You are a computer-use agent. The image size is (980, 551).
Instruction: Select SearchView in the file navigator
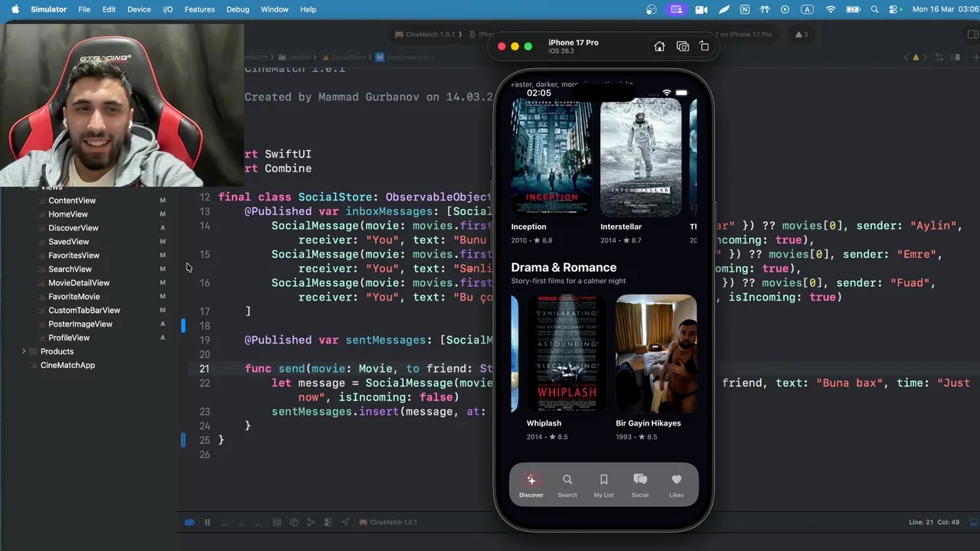point(70,269)
